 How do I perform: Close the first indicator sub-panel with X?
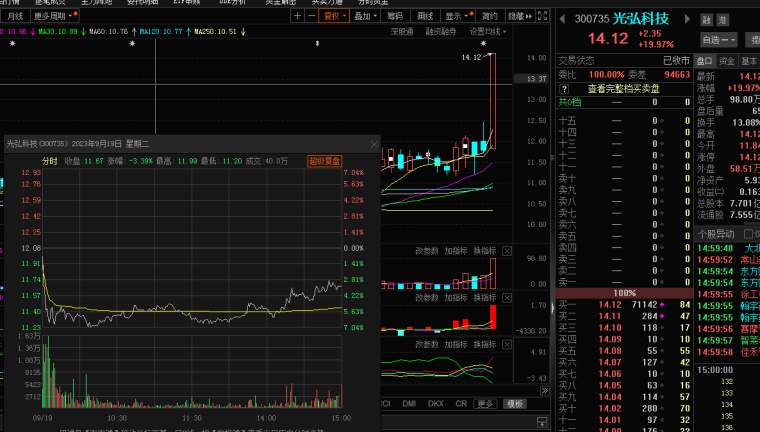[x=506, y=250]
